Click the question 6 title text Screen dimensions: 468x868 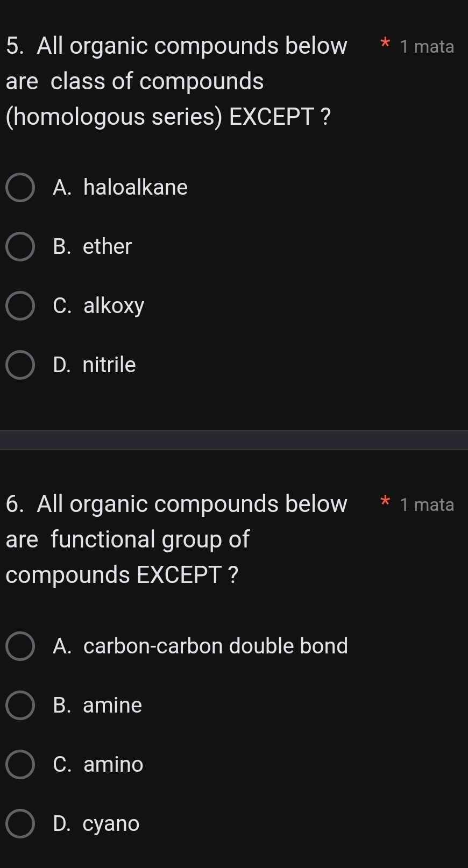pyautogui.click(x=176, y=539)
